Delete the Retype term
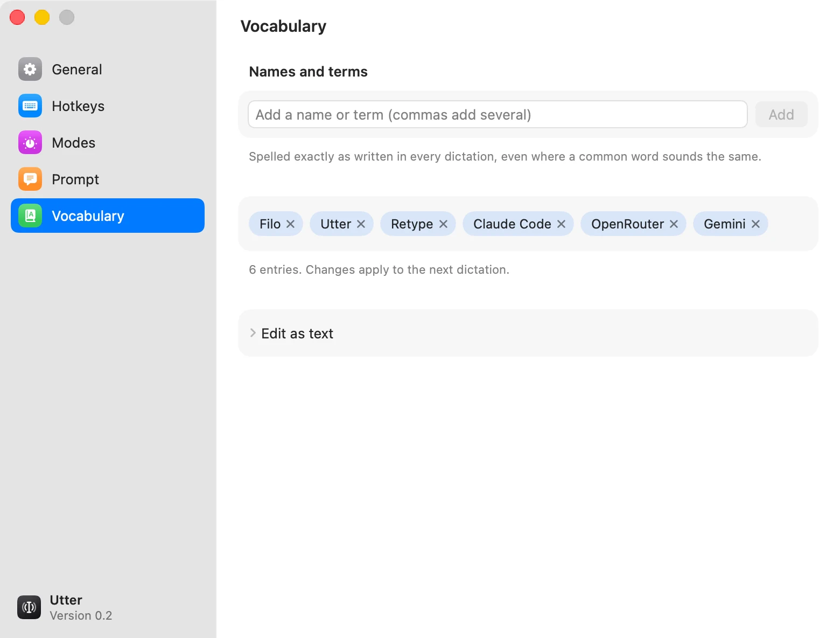Screen dimensions: 840x638 pyautogui.click(x=443, y=224)
